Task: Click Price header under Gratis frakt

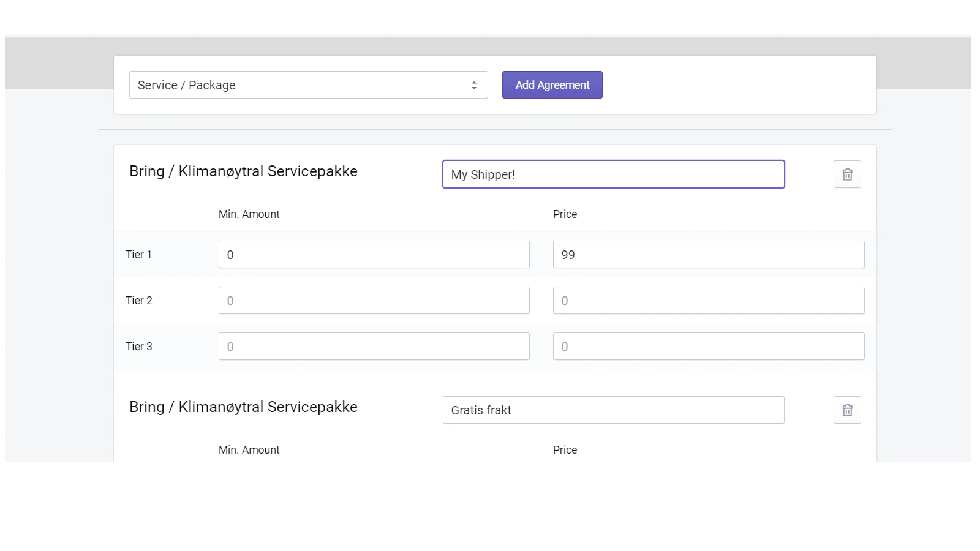Action: [565, 450]
